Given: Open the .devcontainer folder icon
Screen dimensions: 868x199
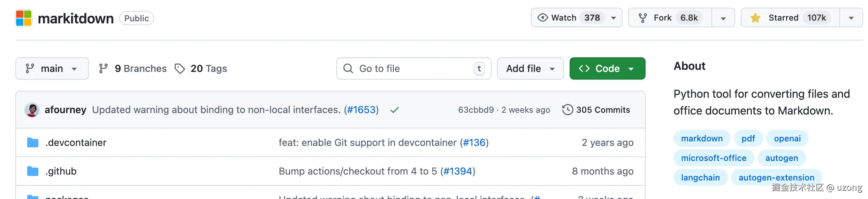Looking at the screenshot, I should point(33,142).
